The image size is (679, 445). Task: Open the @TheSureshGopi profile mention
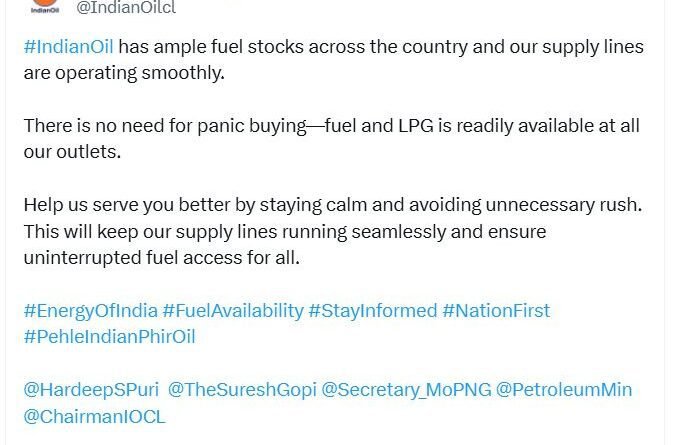[x=242, y=389]
